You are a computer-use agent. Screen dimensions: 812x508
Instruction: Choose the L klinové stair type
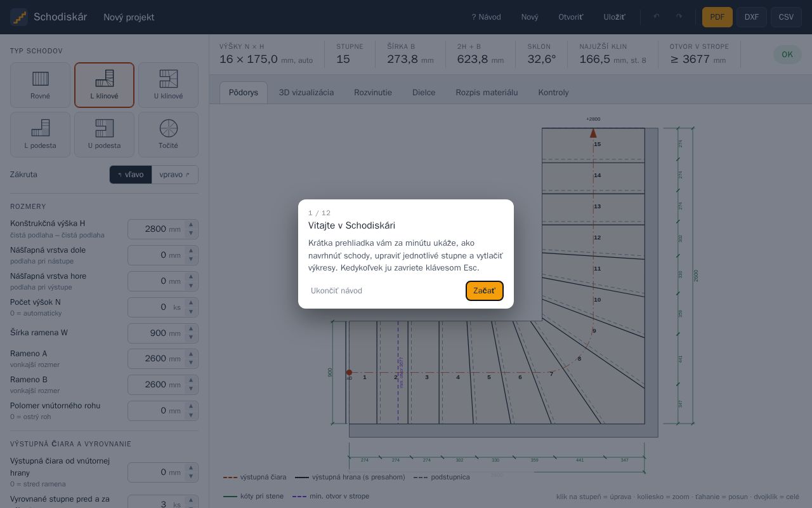pyautogui.click(x=104, y=85)
